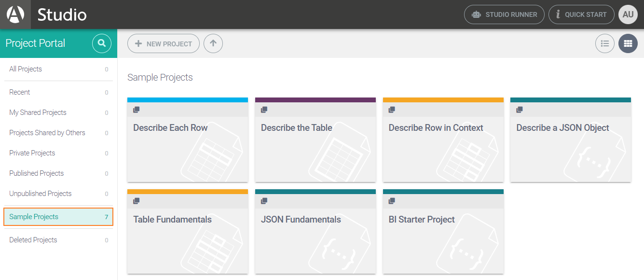Viewport: 644px width, 280px height.
Task: Open the AU user avatar menu
Action: click(628, 14)
